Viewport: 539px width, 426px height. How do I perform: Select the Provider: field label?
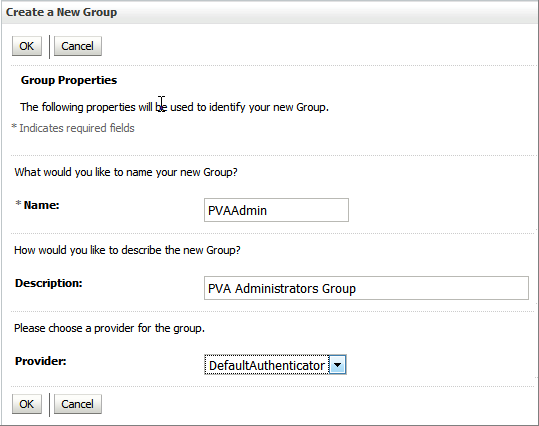41,361
